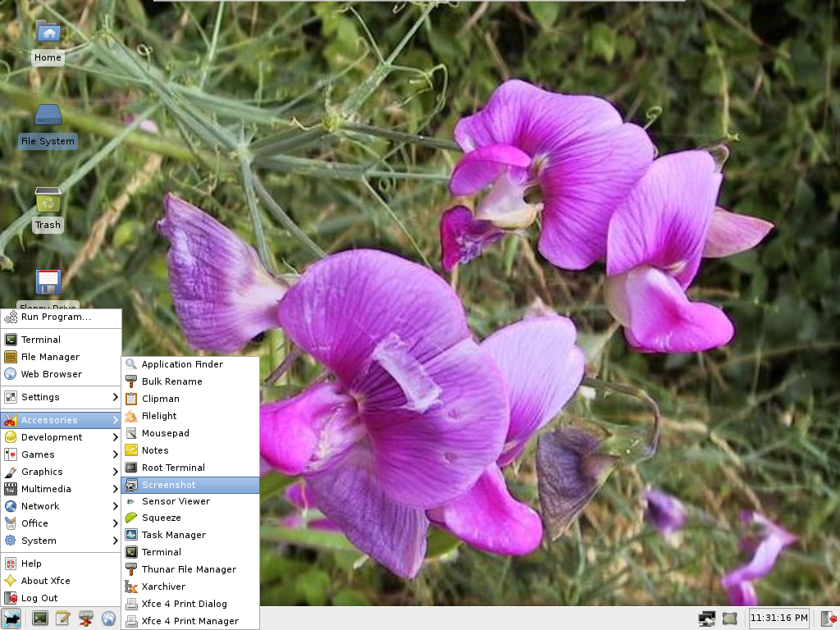This screenshot has width=840, height=630.
Task: Open Web Browser from the main menu
Action: pos(61,374)
